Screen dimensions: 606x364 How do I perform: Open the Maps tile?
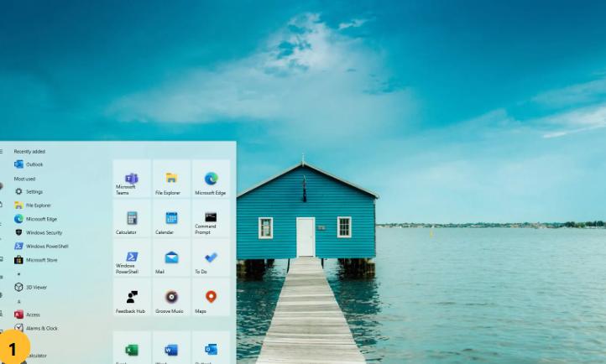(211, 297)
